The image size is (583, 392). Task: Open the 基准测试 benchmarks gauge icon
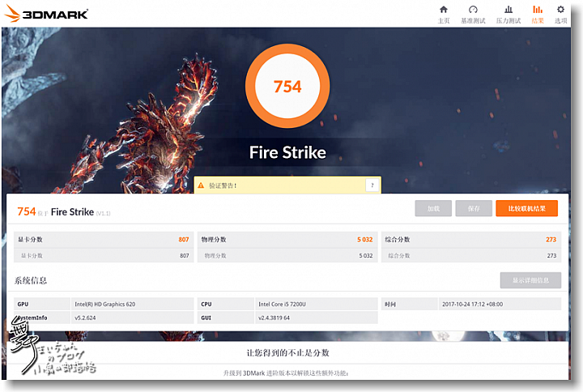pyautogui.click(x=473, y=9)
